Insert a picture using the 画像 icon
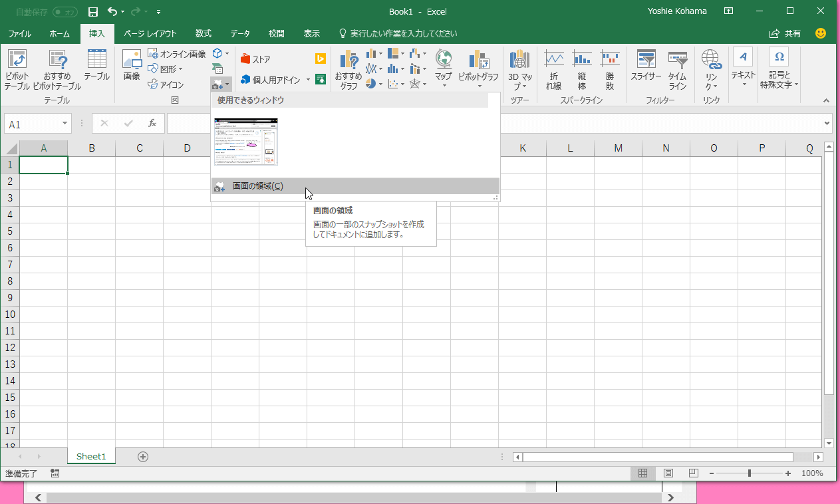The width and height of the screenshot is (840, 504). (131, 66)
